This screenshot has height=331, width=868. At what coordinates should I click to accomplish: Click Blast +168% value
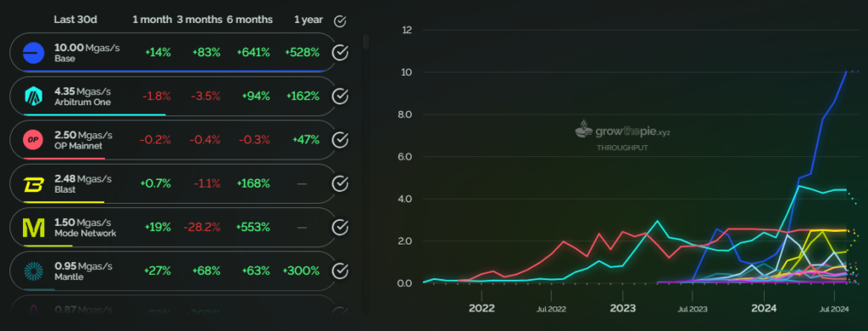click(x=253, y=183)
